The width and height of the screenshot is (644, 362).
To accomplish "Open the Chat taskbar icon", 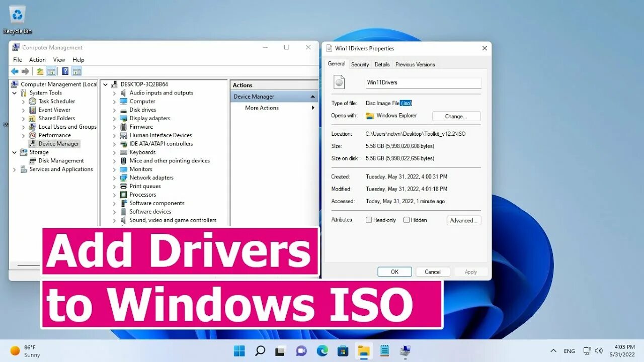I will tap(301, 350).
